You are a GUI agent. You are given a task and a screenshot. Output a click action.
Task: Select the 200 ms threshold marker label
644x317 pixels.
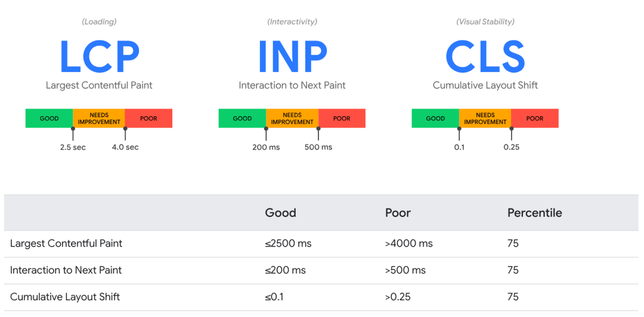click(266, 147)
